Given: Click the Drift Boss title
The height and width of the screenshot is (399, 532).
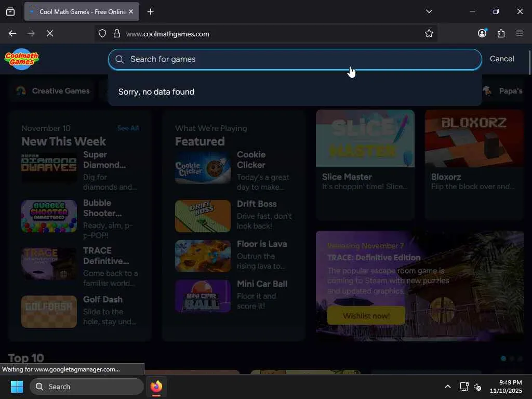Looking at the screenshot, I should point(257,204).
